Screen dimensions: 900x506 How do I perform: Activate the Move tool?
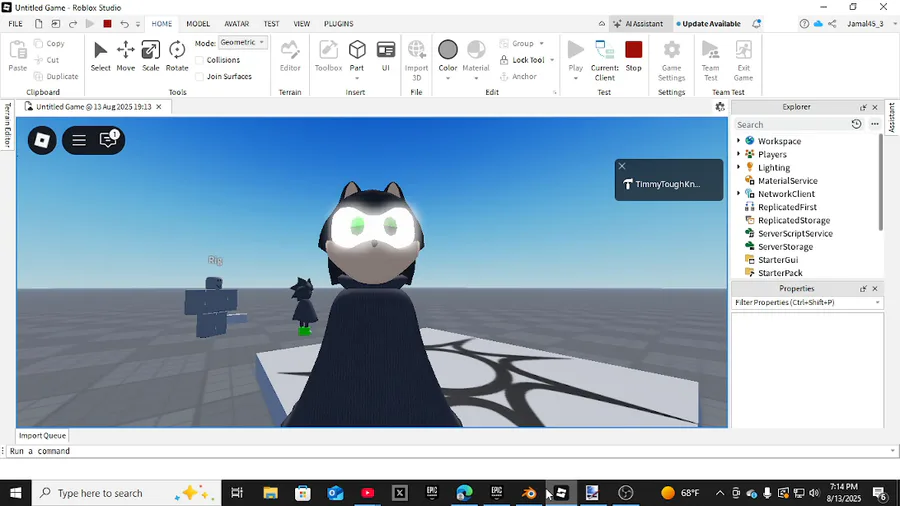[x=125, y=56]
